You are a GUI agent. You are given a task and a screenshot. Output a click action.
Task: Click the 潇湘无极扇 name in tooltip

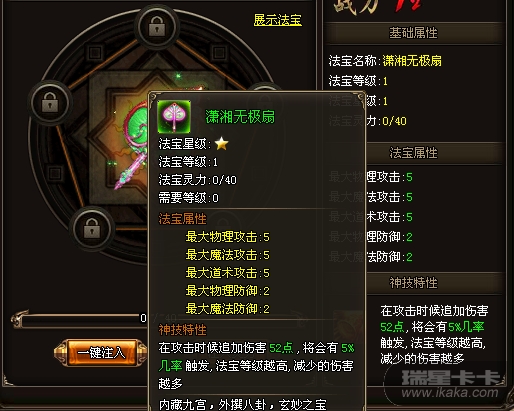click(x=240, y=117)
